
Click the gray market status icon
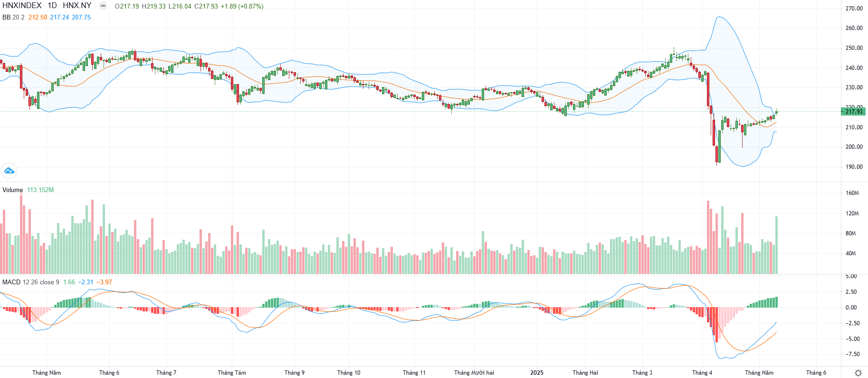coord(103,6)
